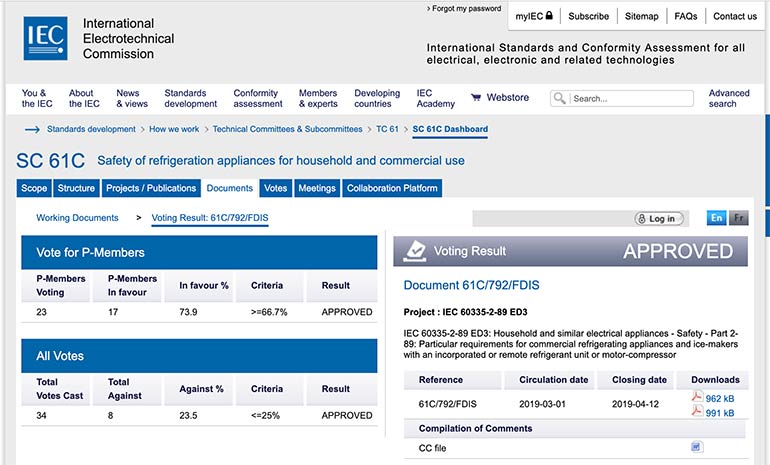This screenshot has width=770, height=465.
Task: Open the Members & experts menu
Action: coord(318,98)
